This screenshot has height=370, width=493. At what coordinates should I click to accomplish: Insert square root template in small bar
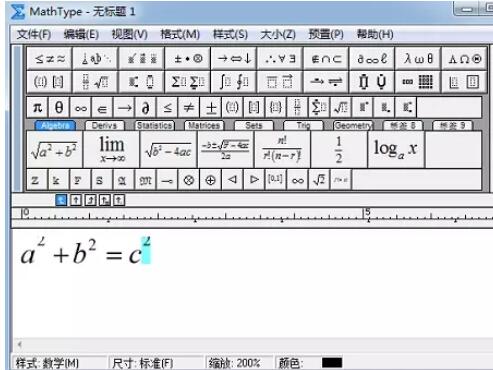[341, 107]
